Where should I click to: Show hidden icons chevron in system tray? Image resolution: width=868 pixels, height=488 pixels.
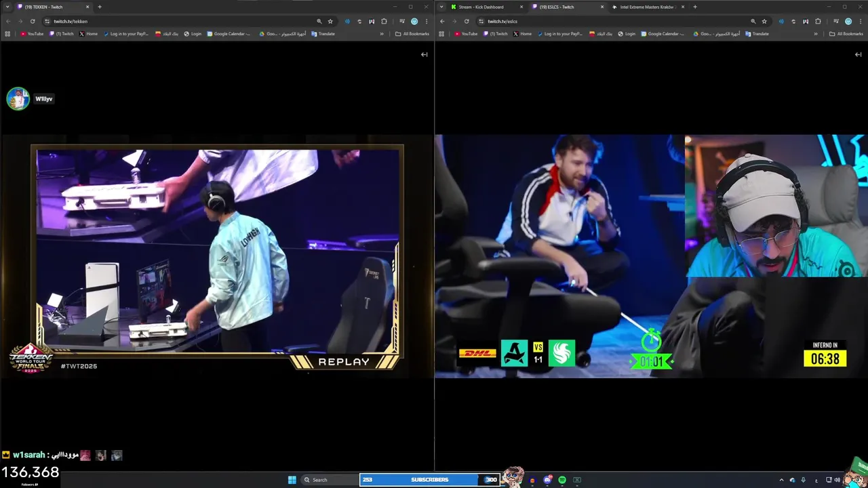point(781,480)
